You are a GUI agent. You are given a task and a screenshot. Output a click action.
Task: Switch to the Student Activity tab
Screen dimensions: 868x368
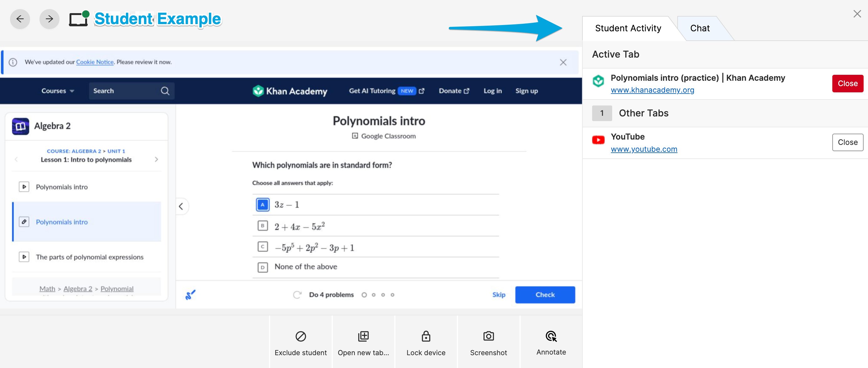[628, 28]
